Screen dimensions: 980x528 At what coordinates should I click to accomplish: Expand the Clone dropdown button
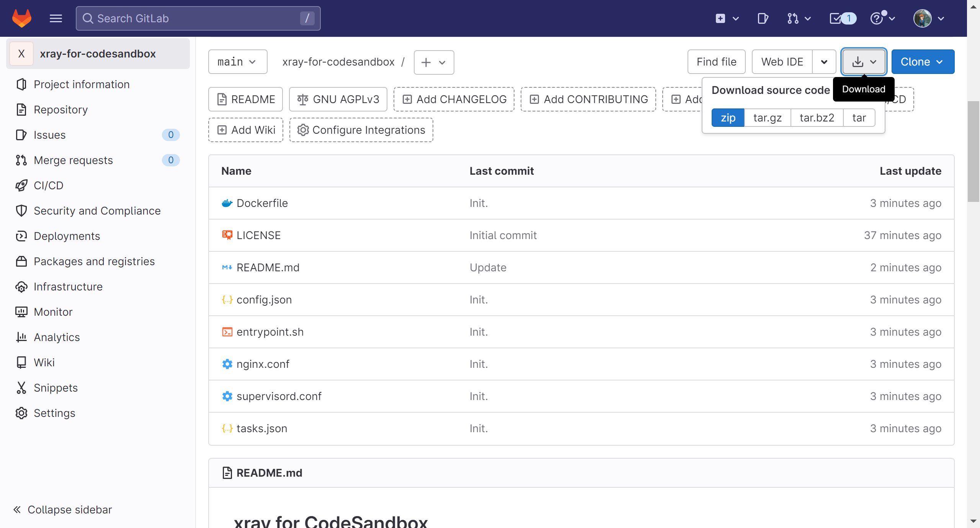[x=922, y=62]
